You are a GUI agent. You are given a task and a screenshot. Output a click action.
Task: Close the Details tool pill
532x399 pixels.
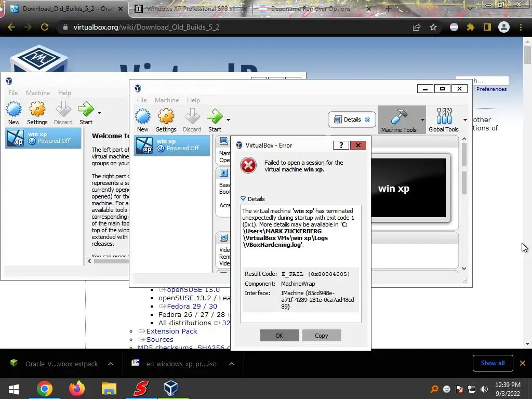pos(367,119)
